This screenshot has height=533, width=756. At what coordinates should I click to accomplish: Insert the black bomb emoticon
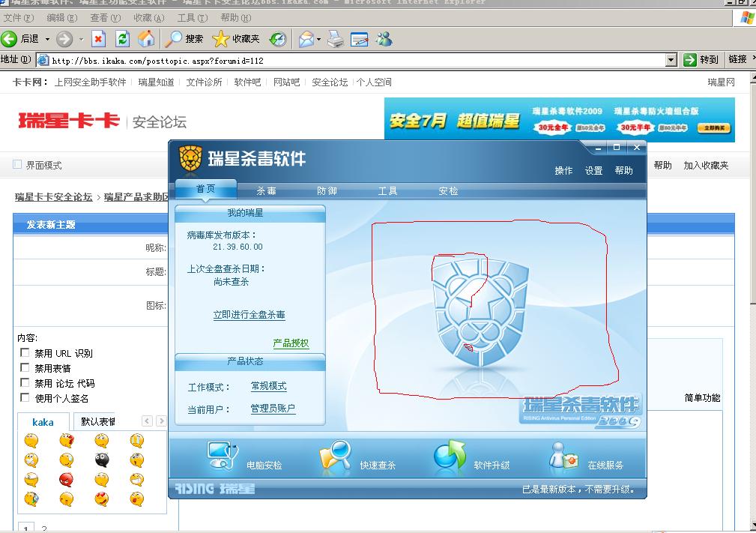click(x=102, y=460)
